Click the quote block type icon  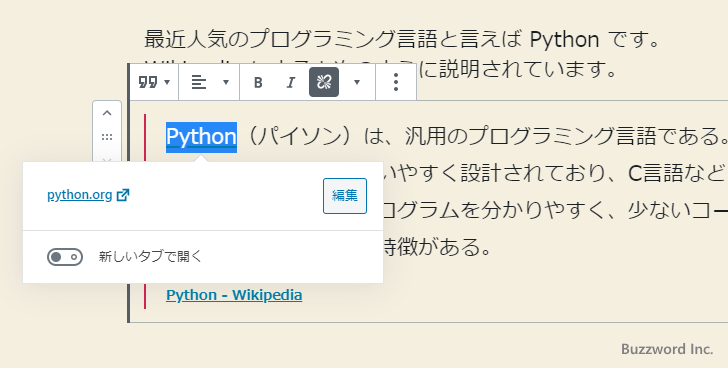pos(148,82)
